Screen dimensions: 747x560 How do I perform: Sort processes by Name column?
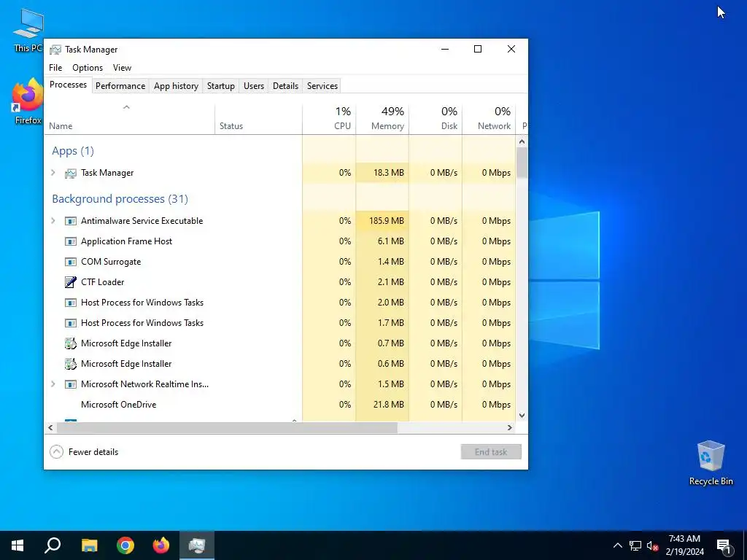tap(130, 118)
